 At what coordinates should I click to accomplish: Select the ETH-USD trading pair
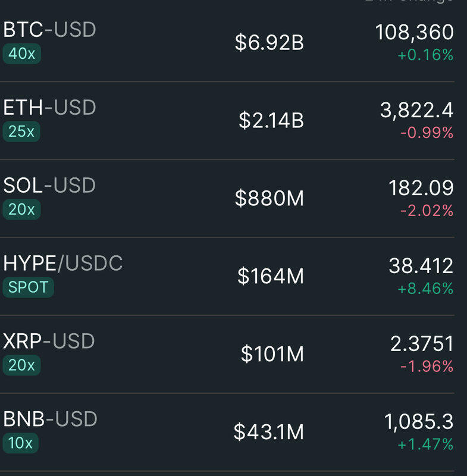click(49, 108)
